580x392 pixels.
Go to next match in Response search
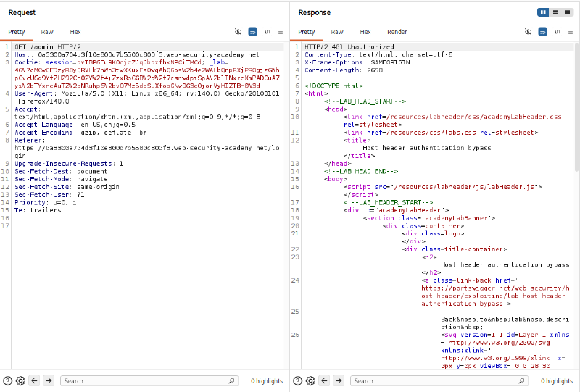[x=339, y=380]
